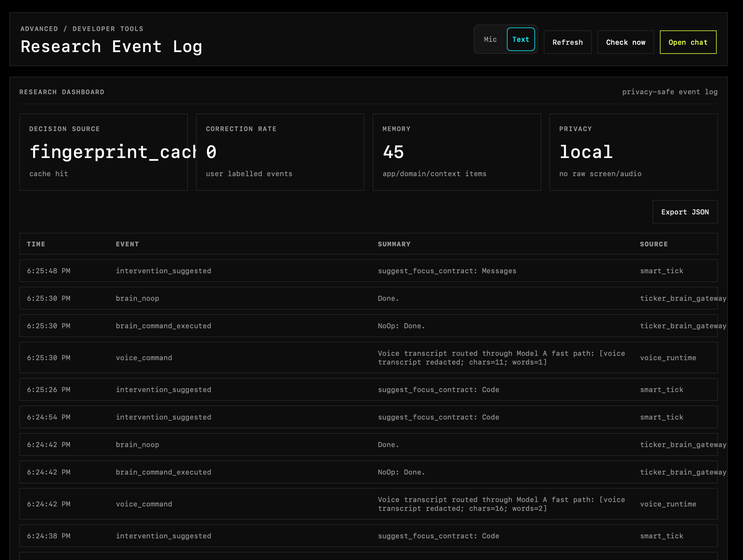Image resolution: width=743 pixels, height=560 pixels.
Task: Open chat from the header
Action: pyautogui.click(x=688, y=42)
